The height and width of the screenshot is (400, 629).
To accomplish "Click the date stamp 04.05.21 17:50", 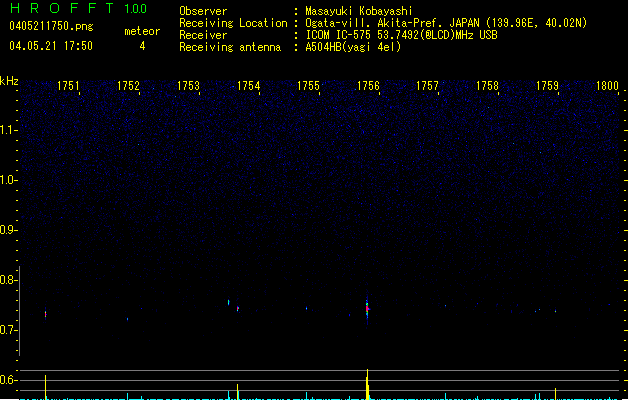I will coord(51,46).
